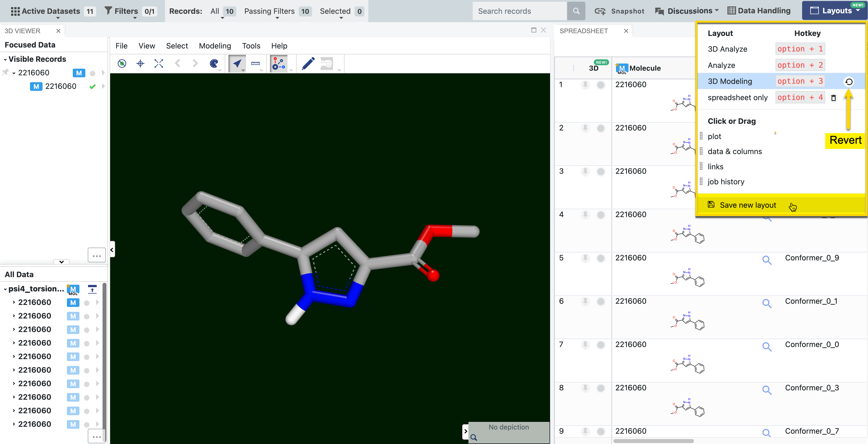Click the more options button in All Data

pyautogui.click(x=97, y=436)
